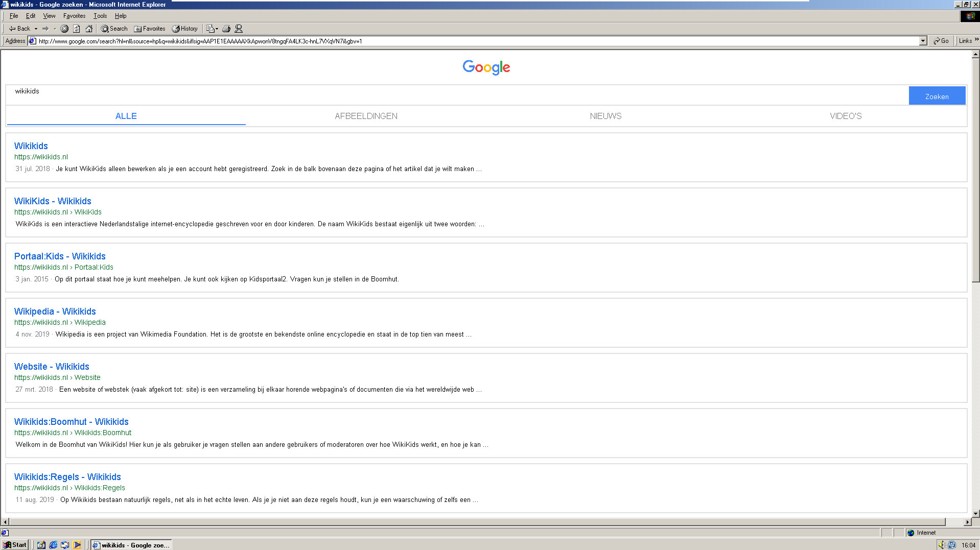The image size is (980, 550).
Task: Open the Website - Wikikids result
Action: tap(52, 367)
